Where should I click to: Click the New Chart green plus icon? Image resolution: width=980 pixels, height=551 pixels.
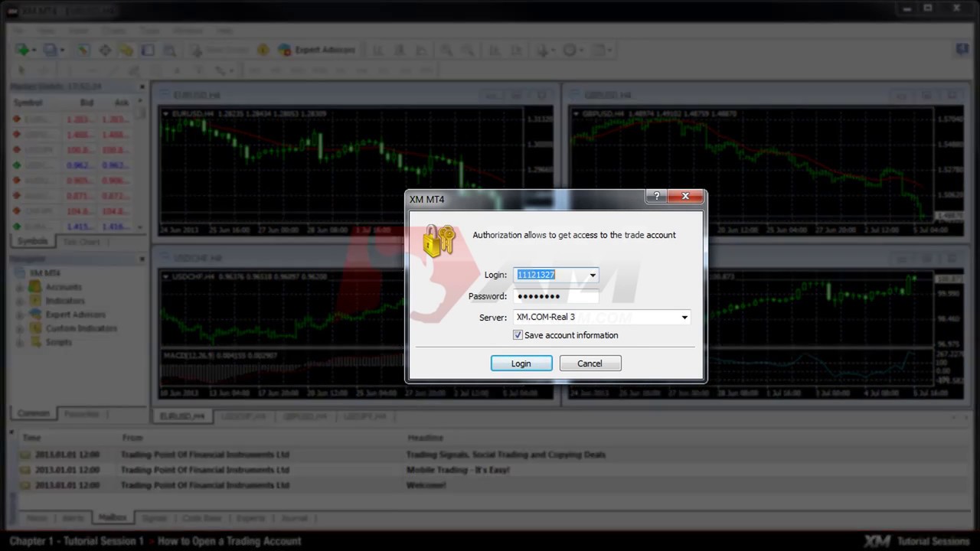click(x=22, y=50)
